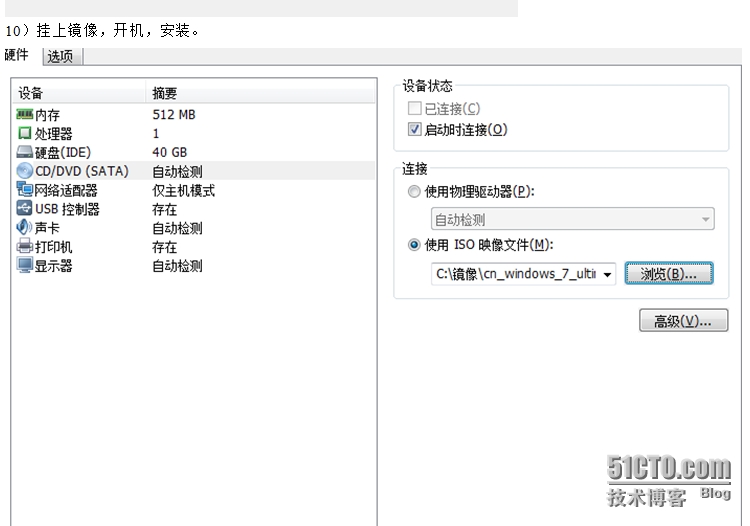This screenshot has width=750, height=526.
Task: Click the USB controller's 存在 summary value
Action: [x=165, y=209]
